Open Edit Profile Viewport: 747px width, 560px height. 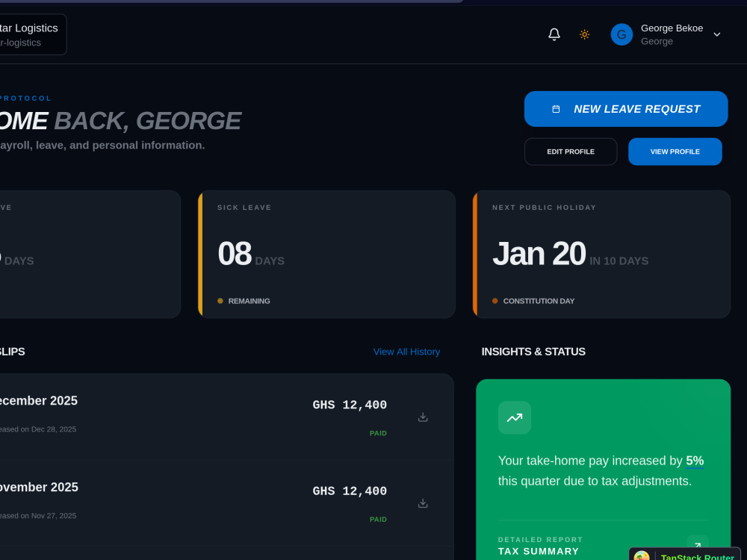571,152
